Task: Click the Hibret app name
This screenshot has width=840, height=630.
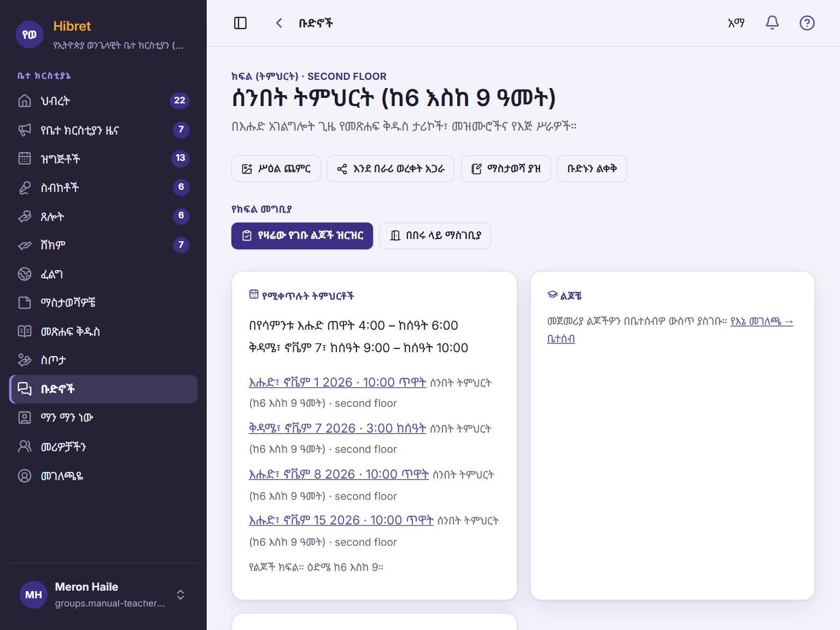Action: [x=72, y=26]
